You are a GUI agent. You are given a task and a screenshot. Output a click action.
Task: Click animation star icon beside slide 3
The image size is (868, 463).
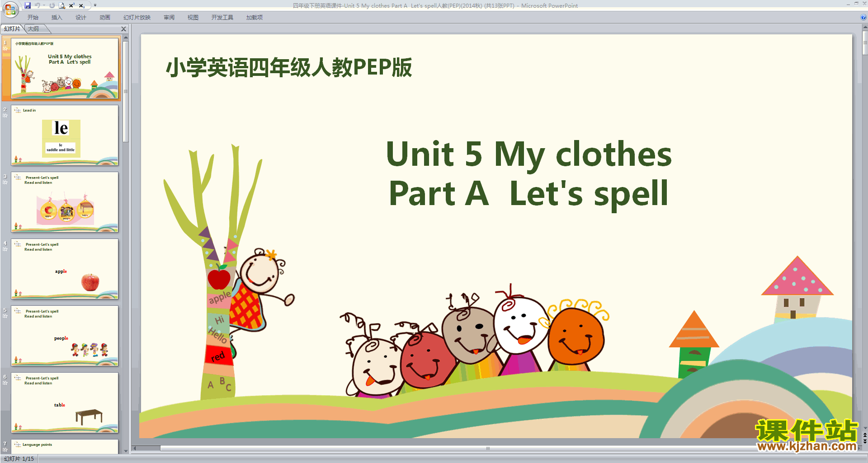[5, 182]
